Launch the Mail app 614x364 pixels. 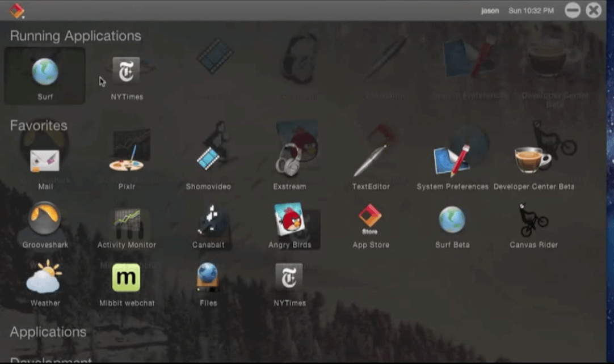click(x=45, y=168)
